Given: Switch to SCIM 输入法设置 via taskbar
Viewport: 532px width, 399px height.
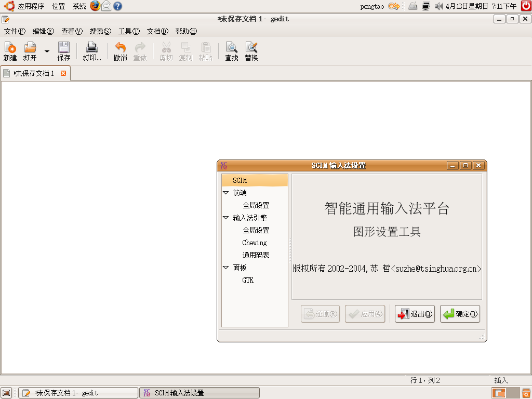Looking at the screenshot, I should click(199, 393).
